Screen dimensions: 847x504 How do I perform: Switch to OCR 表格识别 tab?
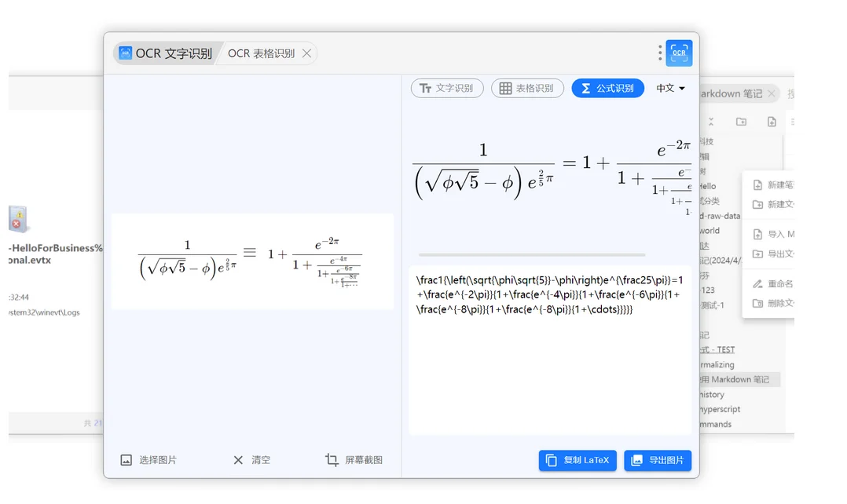click(x=261, y=53)
